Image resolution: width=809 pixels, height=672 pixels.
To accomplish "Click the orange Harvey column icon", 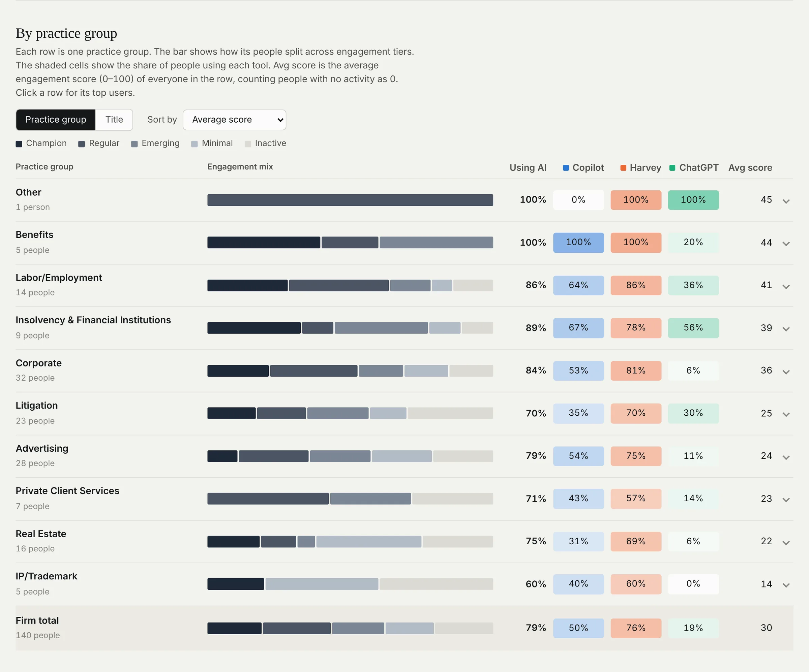I will 623,168.
